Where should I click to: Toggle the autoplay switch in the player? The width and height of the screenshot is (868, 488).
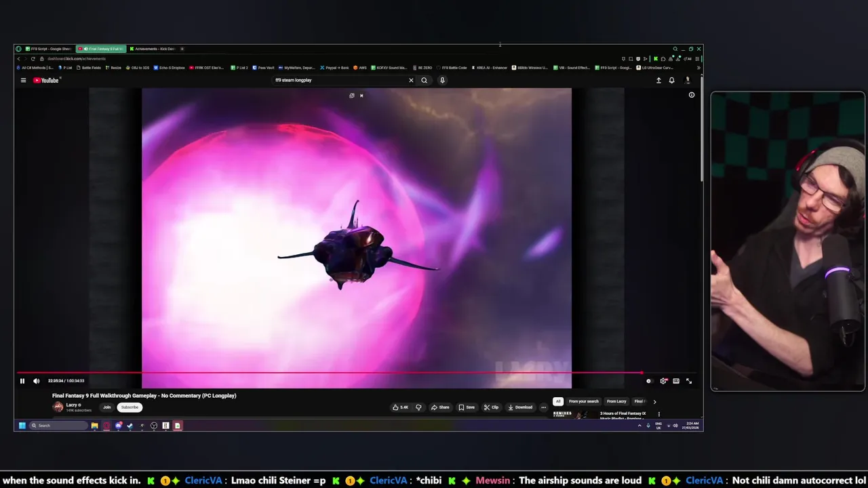[x=649, y=381]
